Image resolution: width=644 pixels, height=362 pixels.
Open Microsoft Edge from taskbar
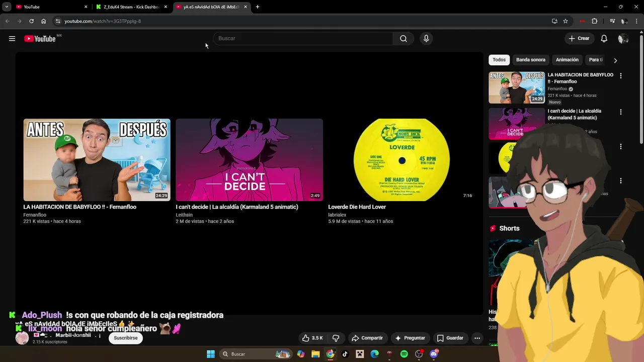pyautogui.click(x=374, y=354)
